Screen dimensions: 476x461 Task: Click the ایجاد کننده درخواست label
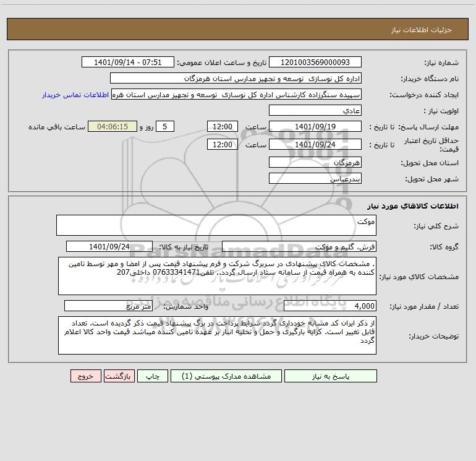pos(424,95)
